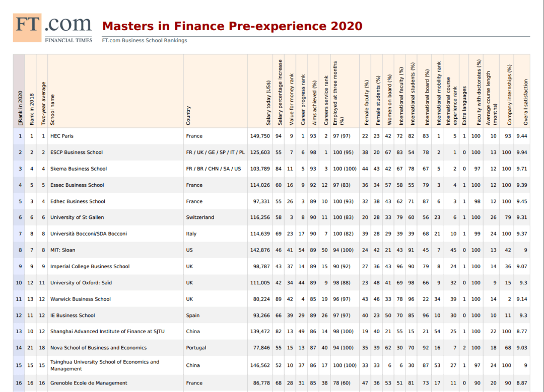544x392 pixels.
Task: Click the 'Female faculty (%)' column header
Action: click(366, 103)
